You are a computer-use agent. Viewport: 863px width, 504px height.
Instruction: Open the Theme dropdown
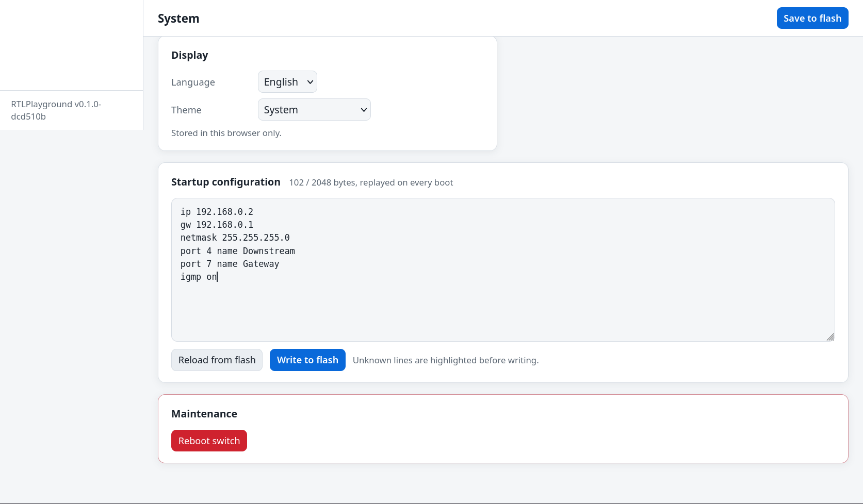(314, 110)
